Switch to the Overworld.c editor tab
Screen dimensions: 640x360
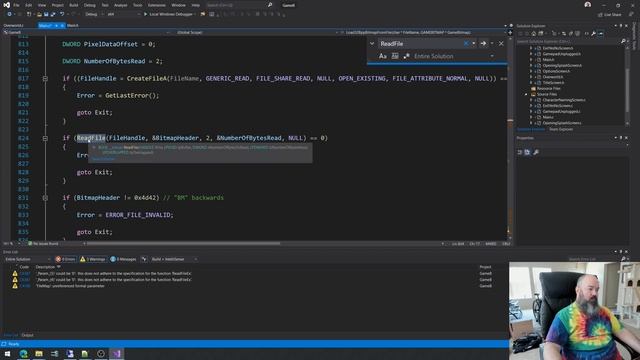pos(14,25)
